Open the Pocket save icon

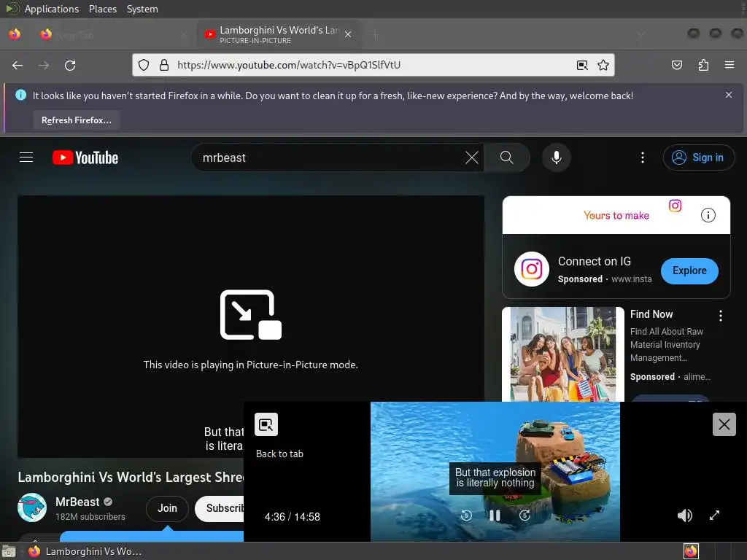click(x=676, y=65)
